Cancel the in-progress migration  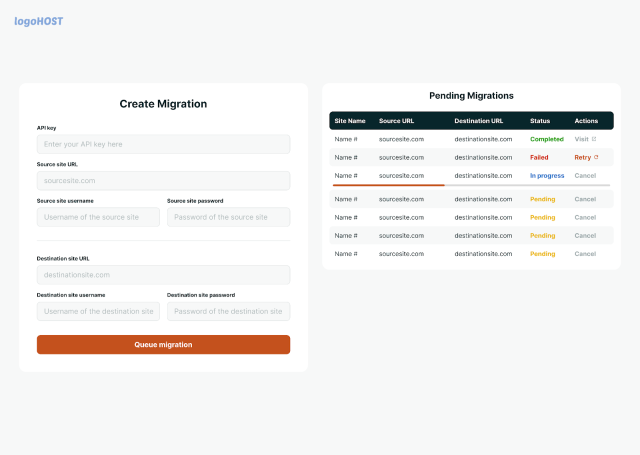[585, 175]
